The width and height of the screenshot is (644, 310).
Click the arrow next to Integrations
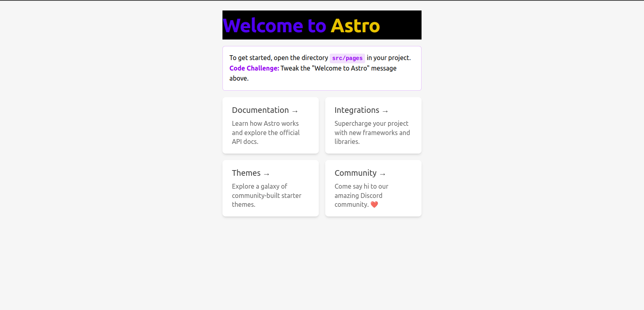385,111
